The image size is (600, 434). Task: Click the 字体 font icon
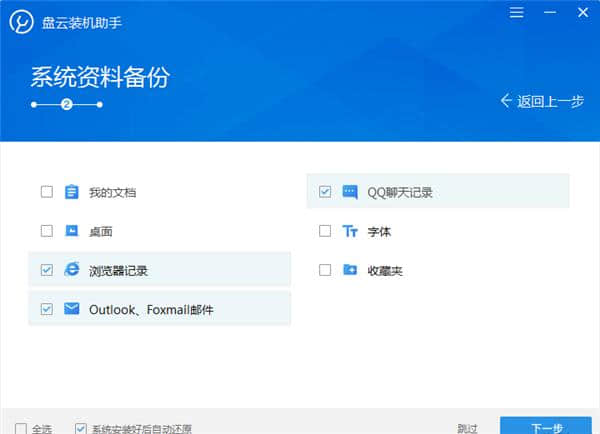click(x=350, y=231)
